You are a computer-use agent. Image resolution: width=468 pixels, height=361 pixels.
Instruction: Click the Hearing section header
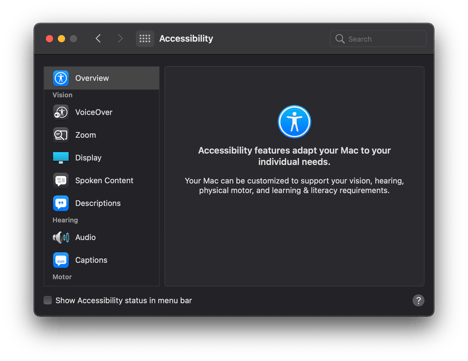tap(65, 220)
